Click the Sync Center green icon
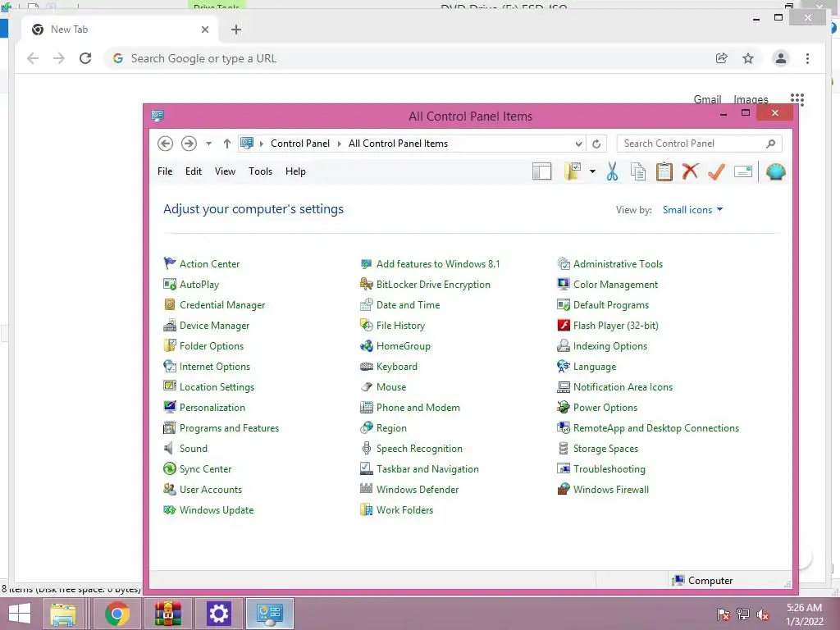Image resolution: width=840 pixels, height=630 pixels. click(x=169, y=468)
